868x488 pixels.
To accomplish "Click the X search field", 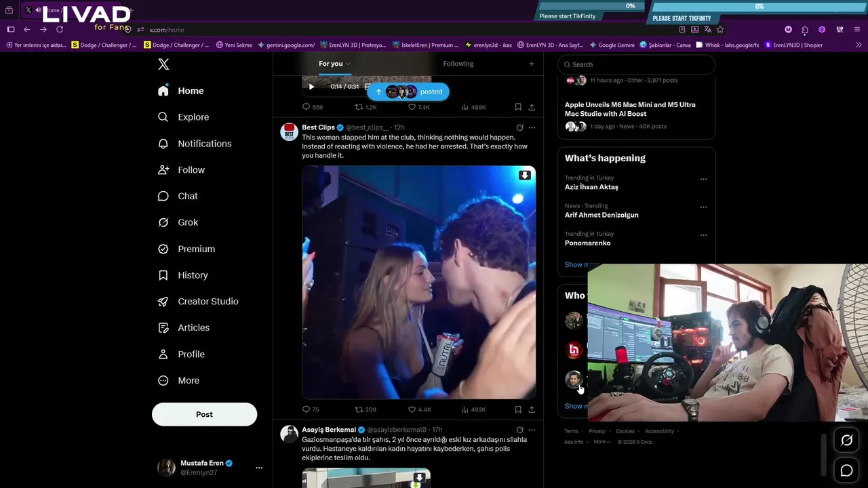I will click(x=636, y=64).
